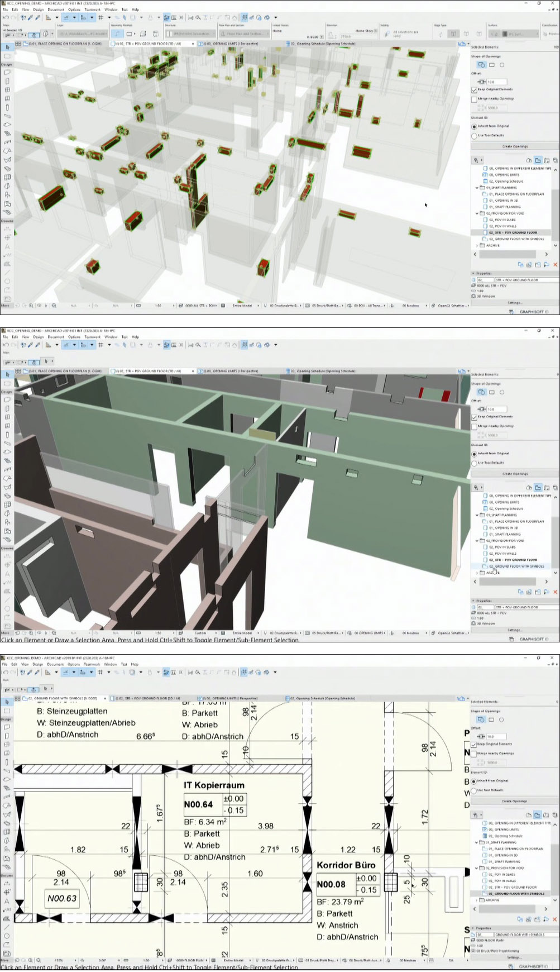Select Inherit from Original in top window
The height and width of the screenshot is (972, 560).
474,126
